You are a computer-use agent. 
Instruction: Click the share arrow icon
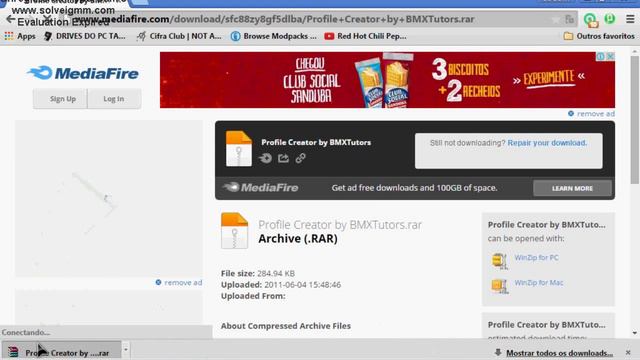[283, 158]
